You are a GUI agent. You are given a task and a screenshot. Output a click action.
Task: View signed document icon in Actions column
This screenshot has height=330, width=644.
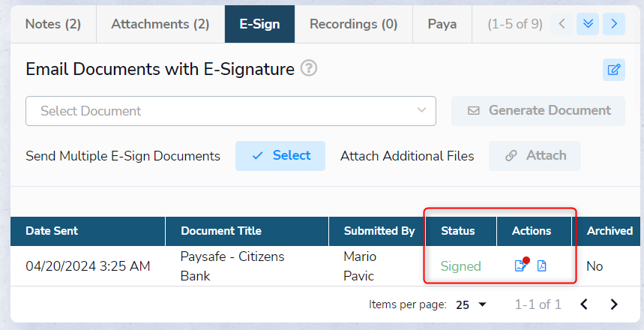[x=521, y=266]
